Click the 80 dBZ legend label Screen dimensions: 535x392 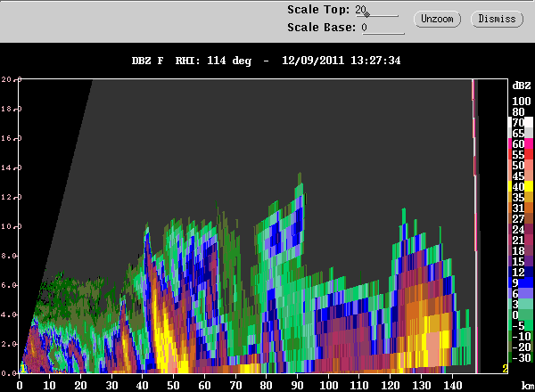coord(518,111)
